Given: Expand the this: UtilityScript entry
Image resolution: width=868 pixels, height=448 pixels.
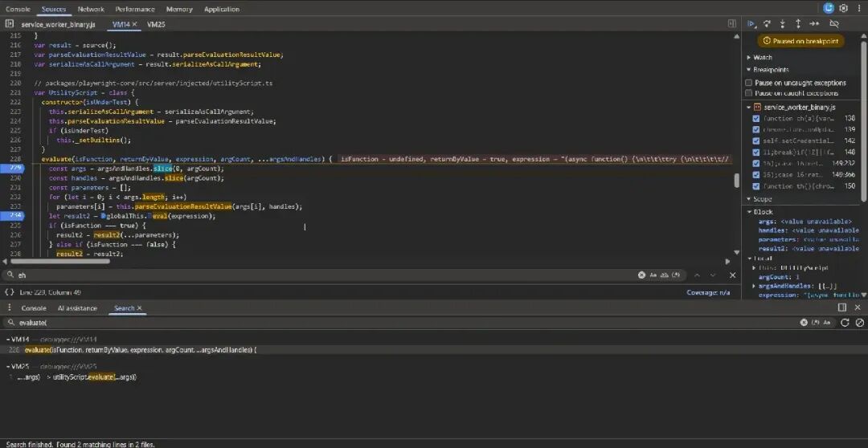Looking at the screenshot, I should 754,267.
